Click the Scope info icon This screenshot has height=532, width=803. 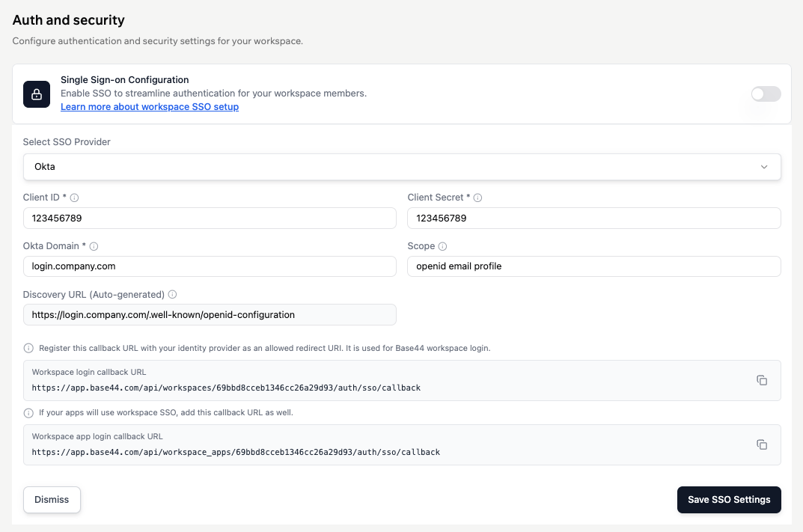[x=442, y=246]
